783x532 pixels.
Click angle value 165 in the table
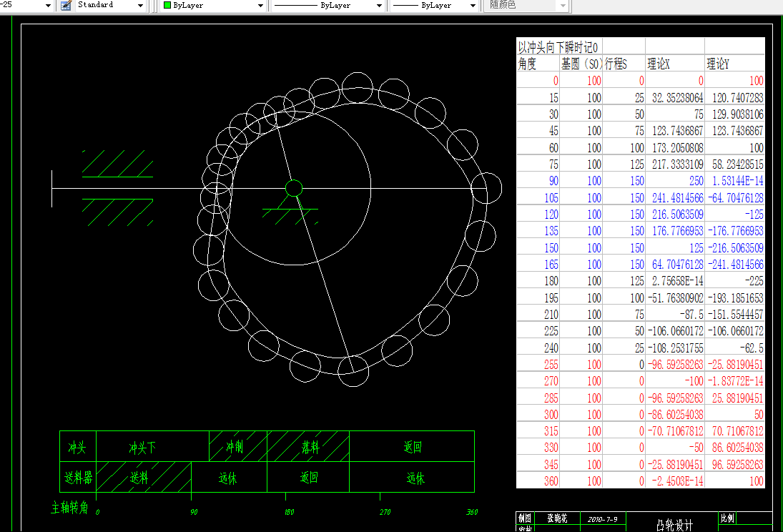[x=551, y=265]
